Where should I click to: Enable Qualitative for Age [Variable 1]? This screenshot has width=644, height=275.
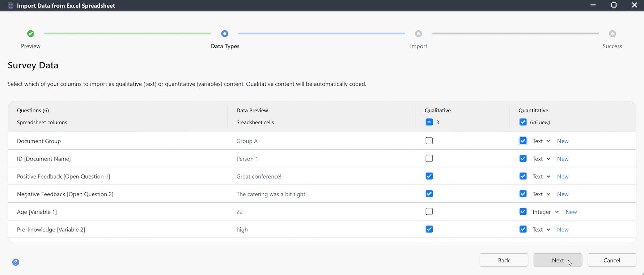[x=429, y=212]
